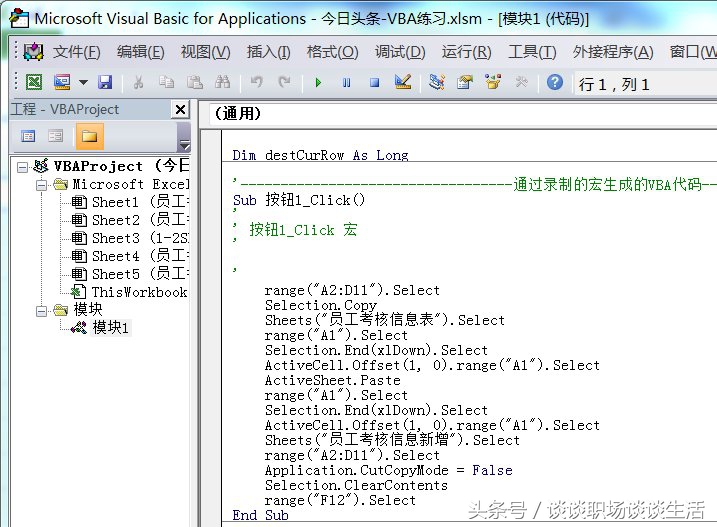This screenshot has height=527, width=717.
Task: Click the Paste clipboard icon
Action: pyautogui.click(x=195, y=82)
